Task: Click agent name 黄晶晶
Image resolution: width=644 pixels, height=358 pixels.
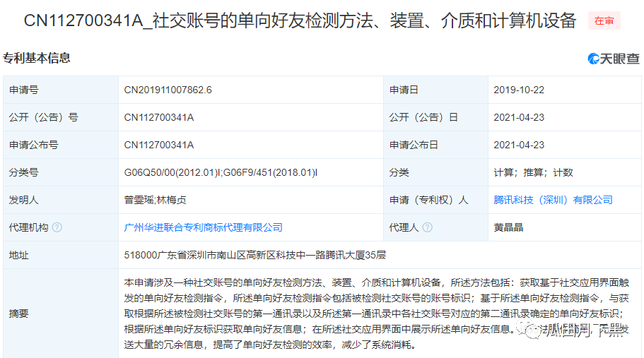Action: pos(508,227)
